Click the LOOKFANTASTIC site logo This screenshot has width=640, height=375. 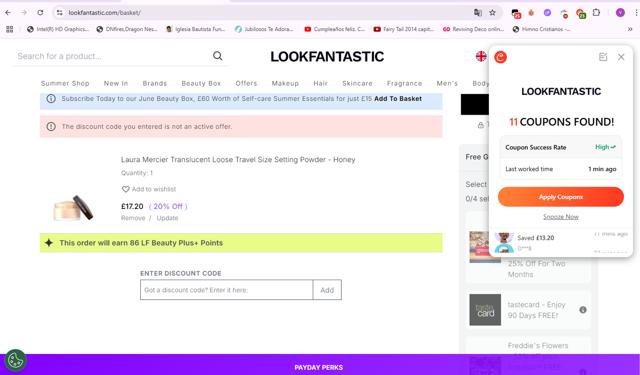[x=327, y=57]
